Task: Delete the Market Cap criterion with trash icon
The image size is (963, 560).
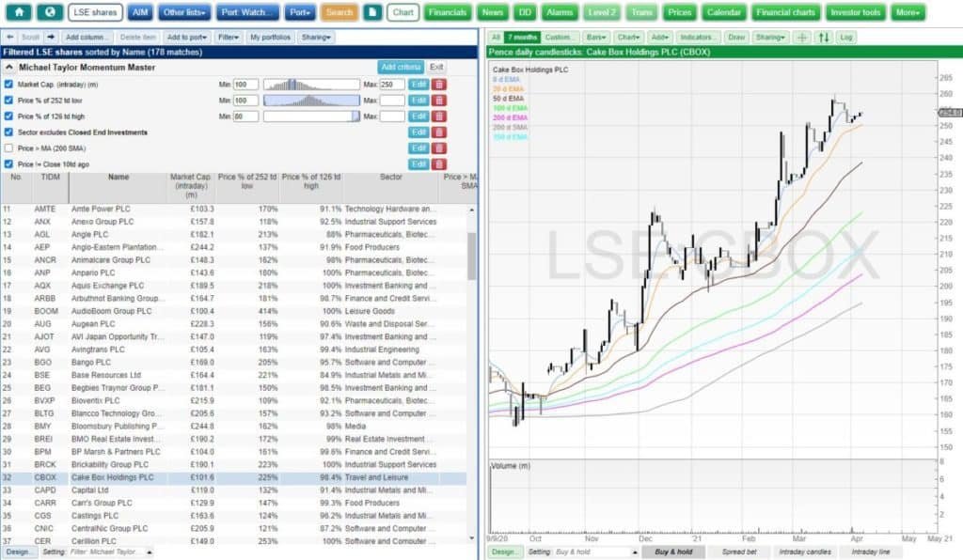Action: [439, 85]
